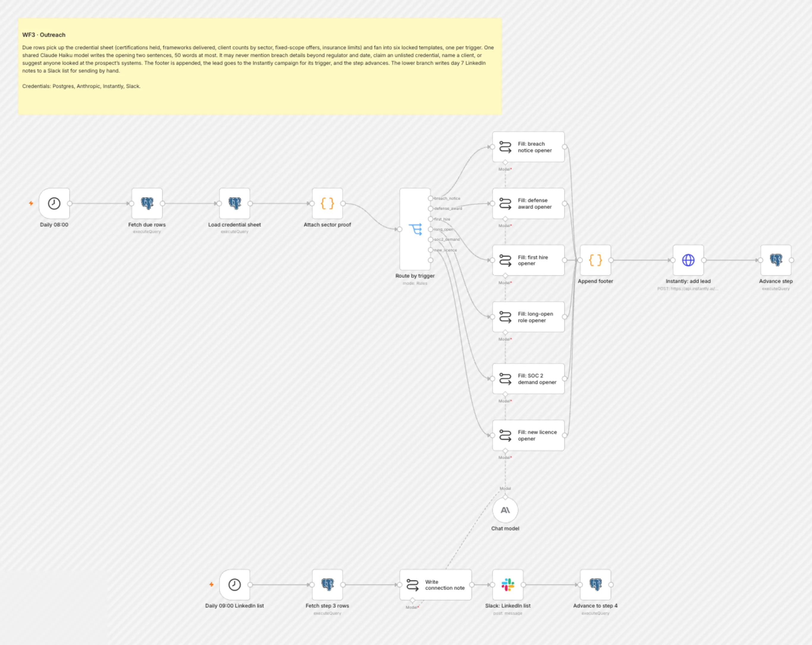Open the Fetch due rows Postgres node

point(147,203)
